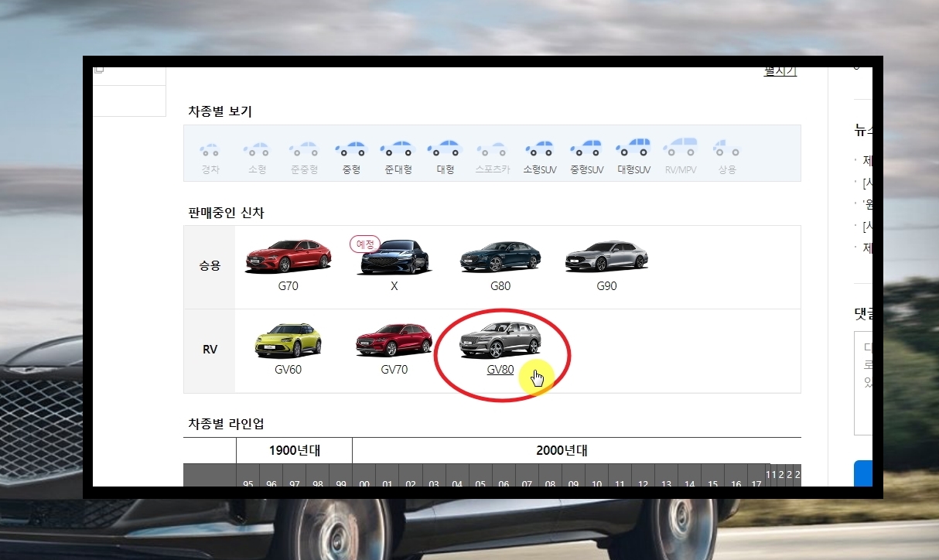Click the G70 text link
This screenshot has width=939, height=560.
(289, 286)
